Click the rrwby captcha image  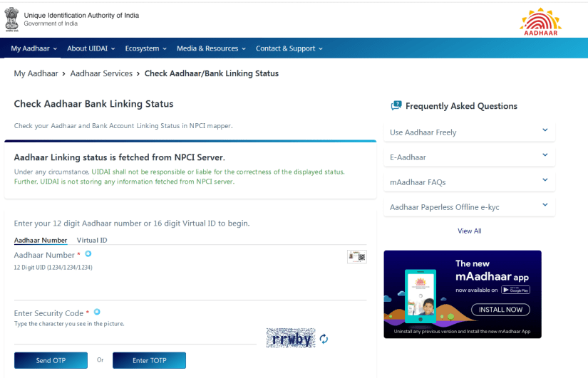(291, 338)
